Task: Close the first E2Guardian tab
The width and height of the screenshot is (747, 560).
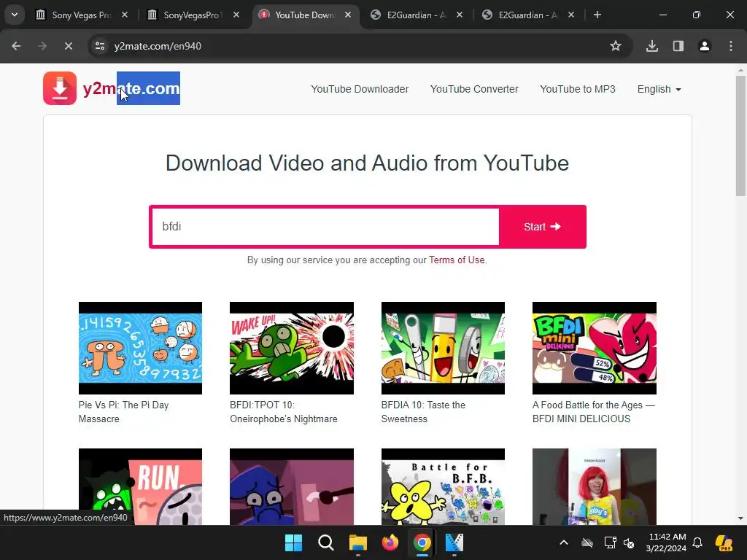Action: pyautogui.click(x=460, y=15)
